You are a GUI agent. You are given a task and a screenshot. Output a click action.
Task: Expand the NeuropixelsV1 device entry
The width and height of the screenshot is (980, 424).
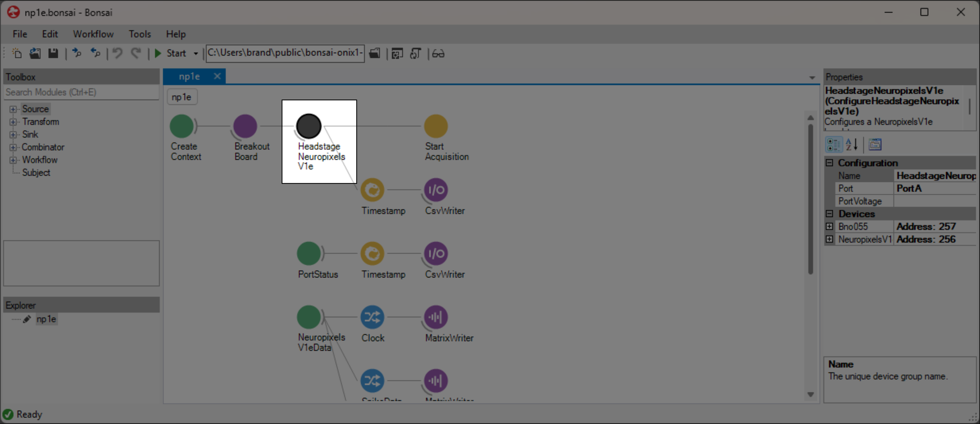(x=830, y=239)
